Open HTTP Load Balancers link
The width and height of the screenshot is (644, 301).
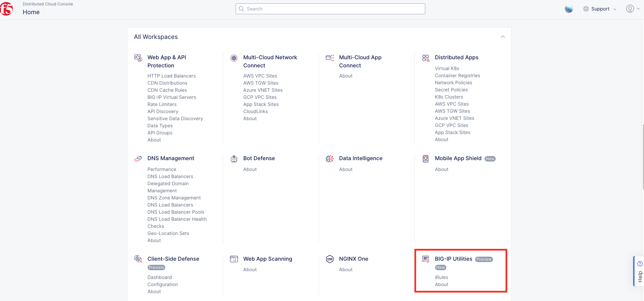[171, 76]
